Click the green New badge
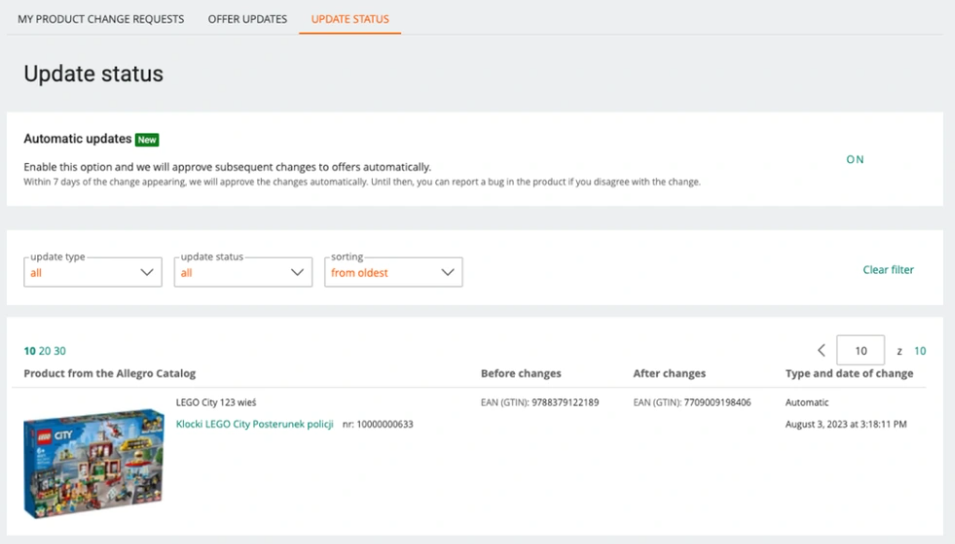 (147, 140)
